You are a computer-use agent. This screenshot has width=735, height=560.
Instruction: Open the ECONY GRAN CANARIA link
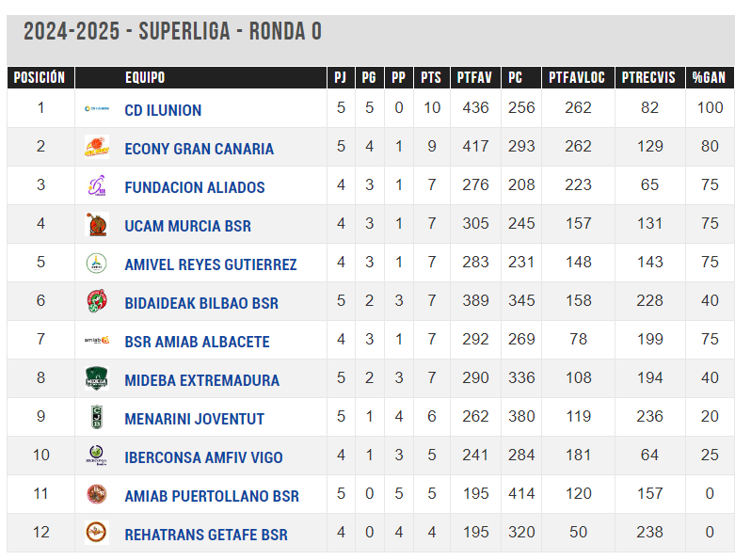(199, 149)
